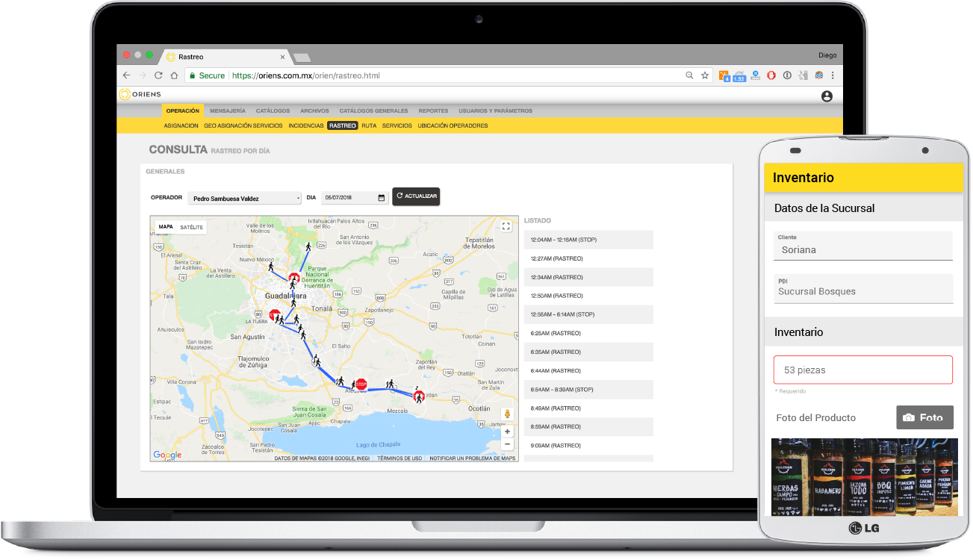This screenshot has height=560, width=973.
Task: Click the DIA date field
Action: (354, 198)
